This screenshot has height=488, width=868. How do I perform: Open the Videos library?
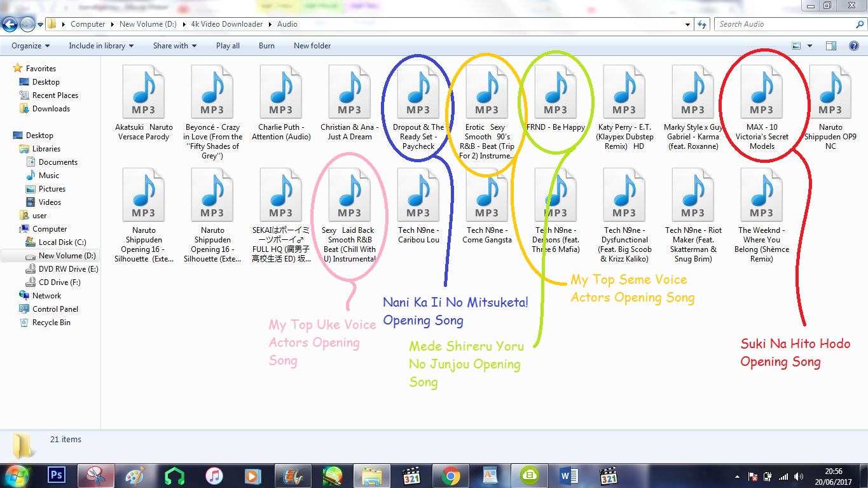point(50,202)
